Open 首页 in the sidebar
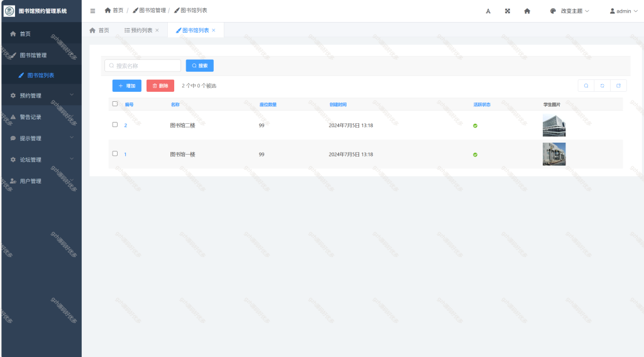The image size is (644, 357). [x=41, y=34]
